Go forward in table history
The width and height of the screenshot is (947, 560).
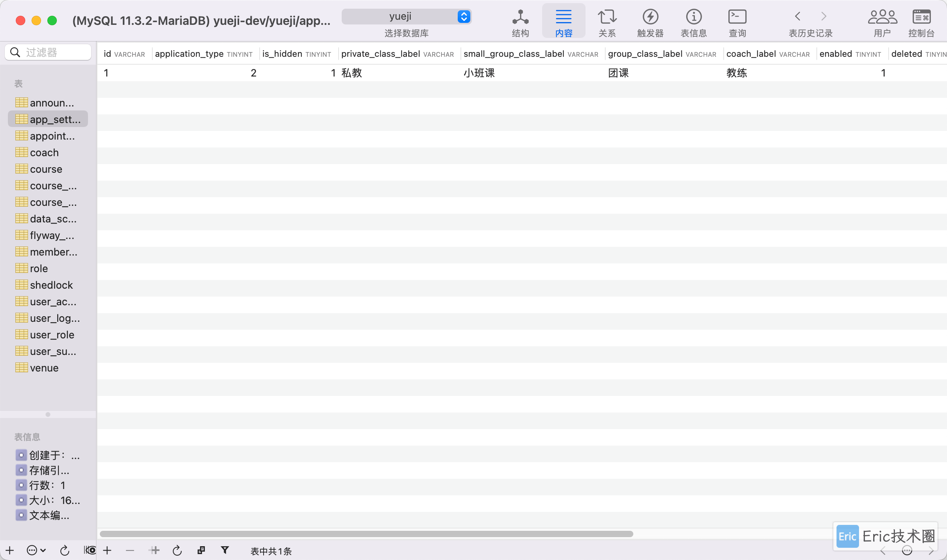pyautogui.click(x=823, y=17)
